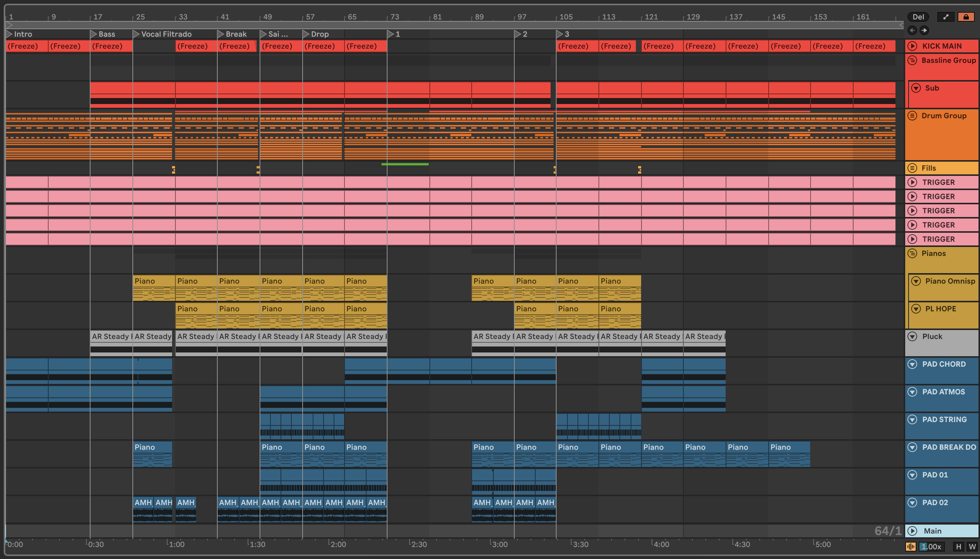980x559 pixels.
Task: Collapse the KICK MAIN track
Action: [x=912, y=46]
